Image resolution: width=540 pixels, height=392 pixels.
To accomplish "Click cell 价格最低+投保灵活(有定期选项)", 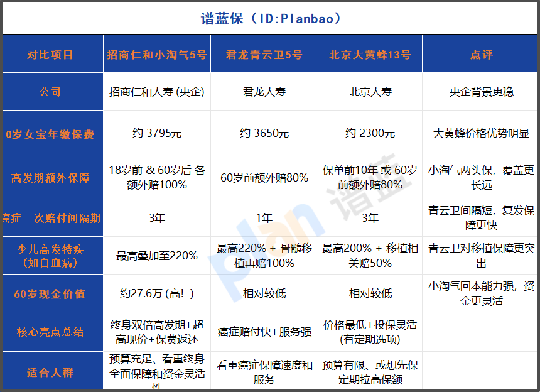I will click(370, 332).
